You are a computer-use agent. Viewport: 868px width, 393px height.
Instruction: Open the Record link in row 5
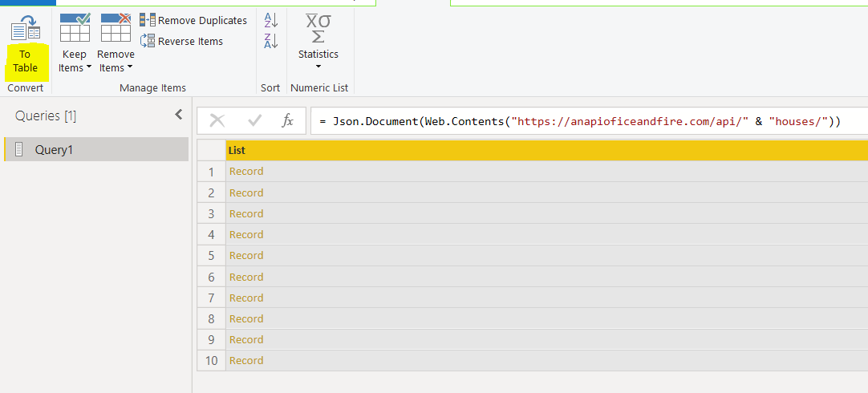(x=246, y=256)
